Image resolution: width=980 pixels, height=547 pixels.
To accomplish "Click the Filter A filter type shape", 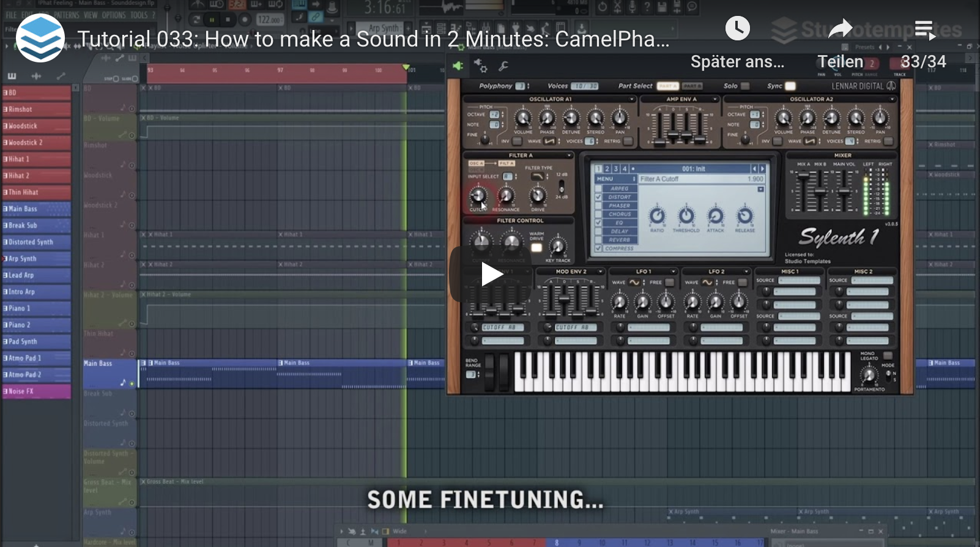I will click(537, 177).
